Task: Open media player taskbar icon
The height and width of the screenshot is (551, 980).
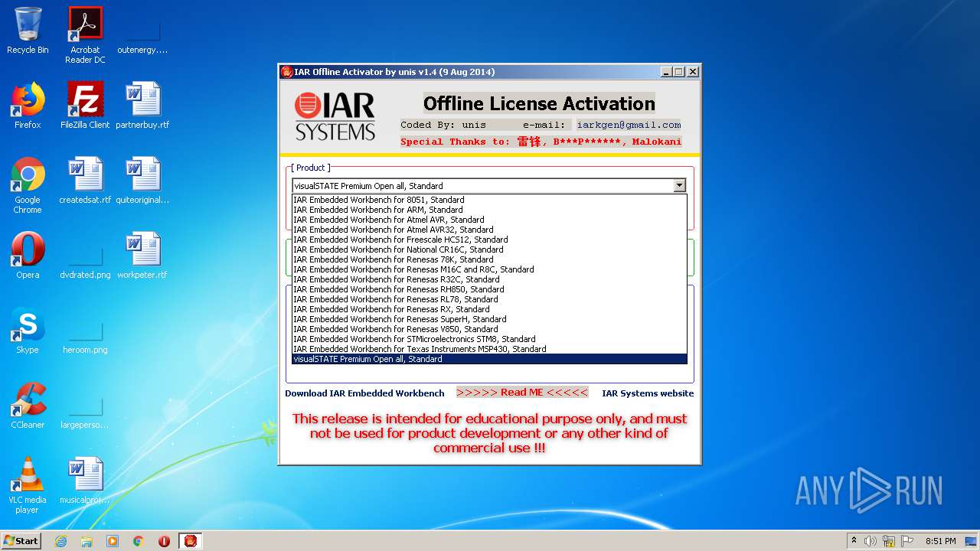Action: (x=113, y=541)
